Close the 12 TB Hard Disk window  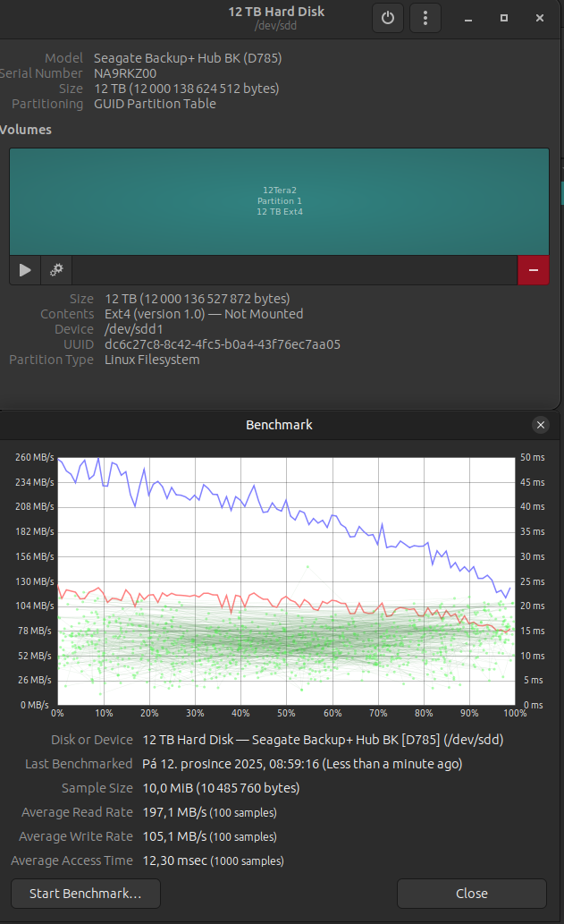(x=539, y=18)
